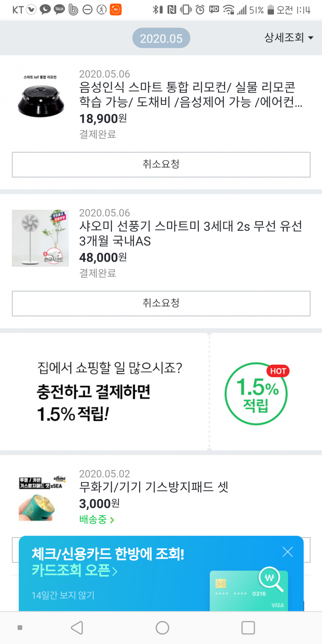Select the 2020.05 month pill
This screenshot has width=322, height=644.
(x=161, y=38)
